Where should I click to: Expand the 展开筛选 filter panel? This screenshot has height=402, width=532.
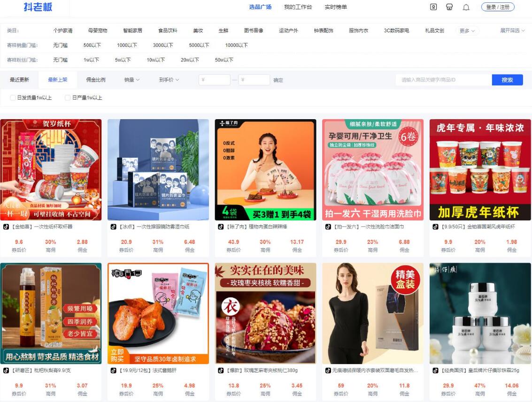click(x=512, y=30)
